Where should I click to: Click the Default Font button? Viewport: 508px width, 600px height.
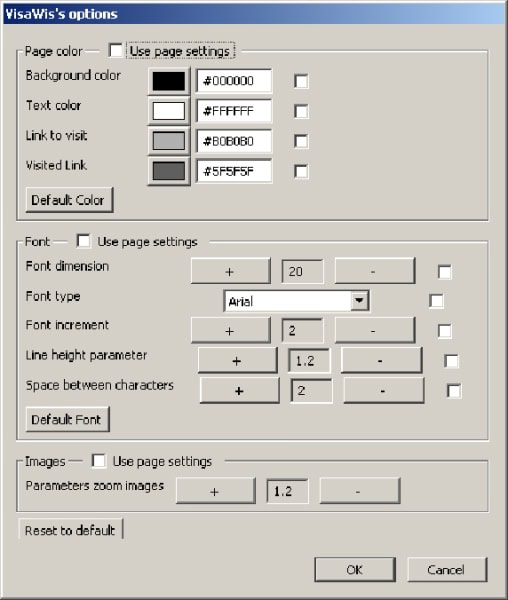(x=67, y=419)
